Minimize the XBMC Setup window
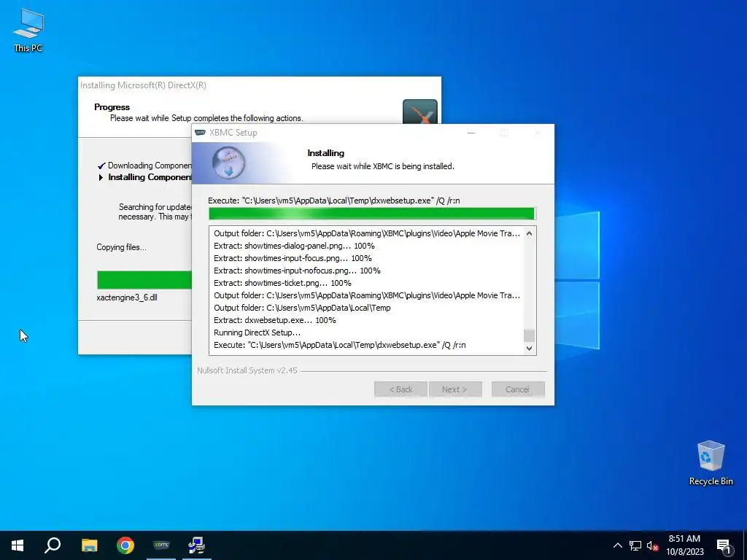The width and height of the screenshot is (747, 560). [471, 133]
